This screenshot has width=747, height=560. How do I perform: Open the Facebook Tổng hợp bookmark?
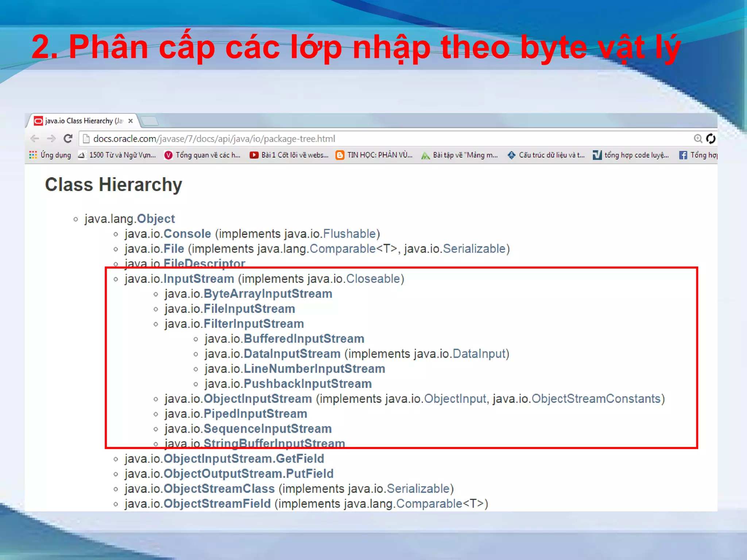click(698, 155)
